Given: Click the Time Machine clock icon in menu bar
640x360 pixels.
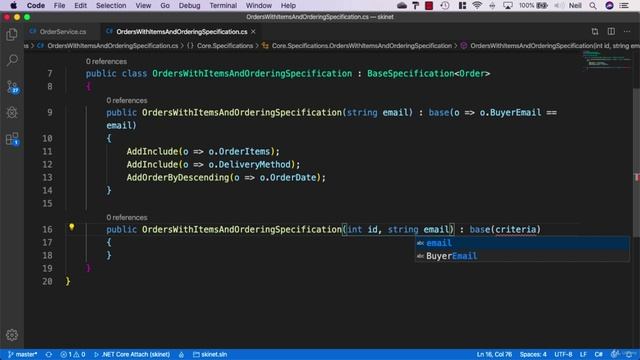Looking at the screenshot, I should [445, 5].
